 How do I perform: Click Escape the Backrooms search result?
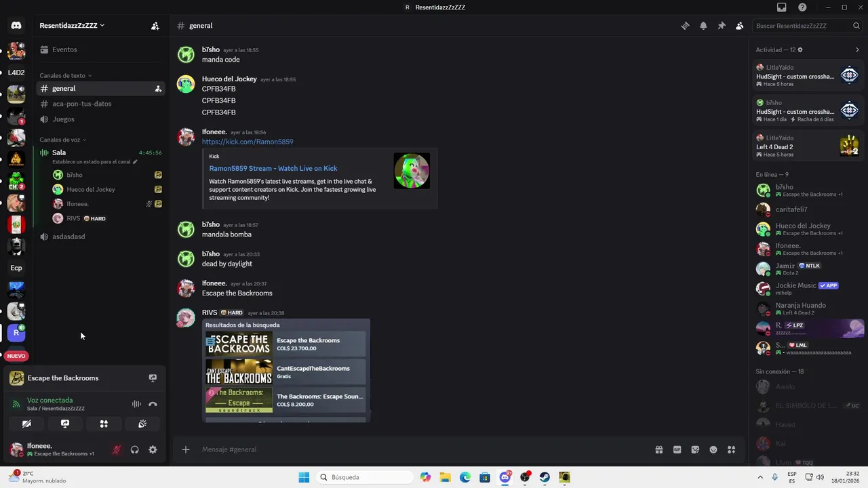click(285, 344)
